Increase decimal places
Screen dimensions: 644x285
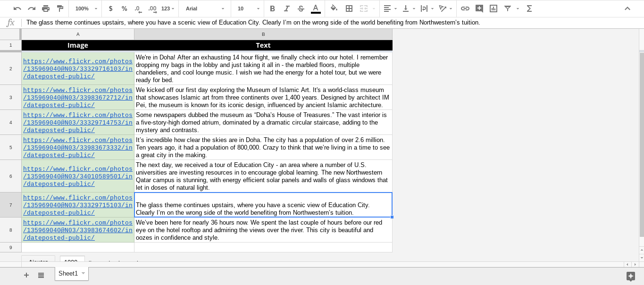152,8
